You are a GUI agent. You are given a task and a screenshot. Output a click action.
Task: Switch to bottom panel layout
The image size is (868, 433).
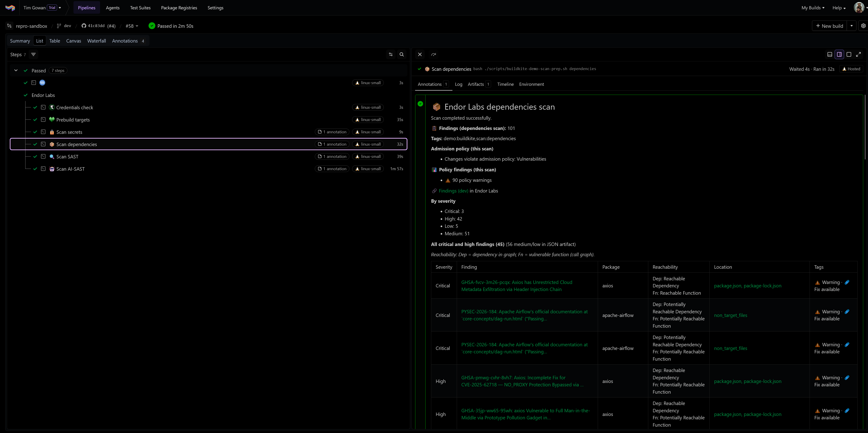tap(830, 54)
